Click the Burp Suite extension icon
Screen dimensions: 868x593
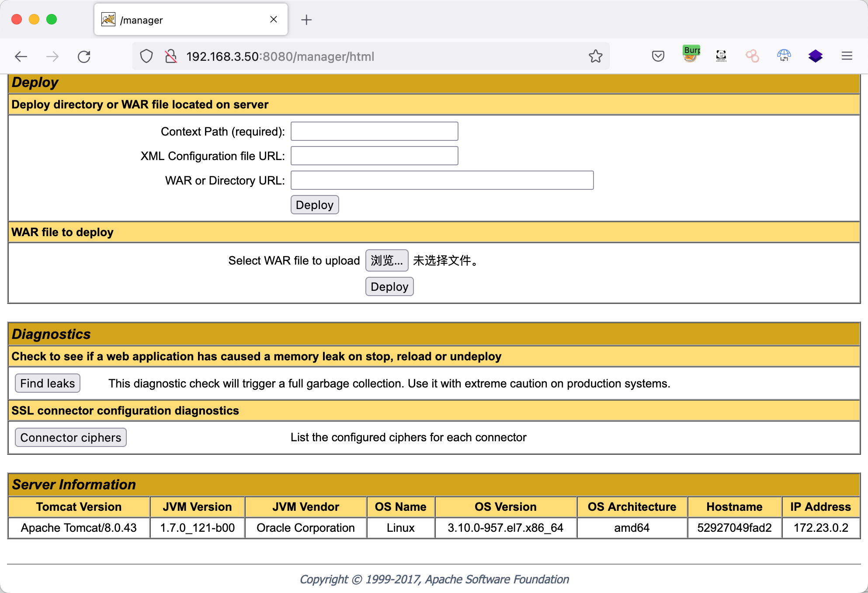click(691, 55)
